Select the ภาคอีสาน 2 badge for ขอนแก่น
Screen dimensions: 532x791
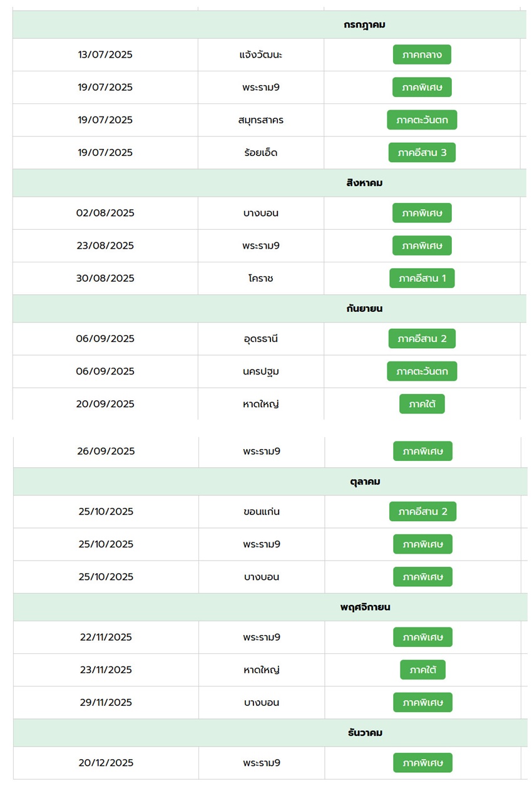point(422,512)
